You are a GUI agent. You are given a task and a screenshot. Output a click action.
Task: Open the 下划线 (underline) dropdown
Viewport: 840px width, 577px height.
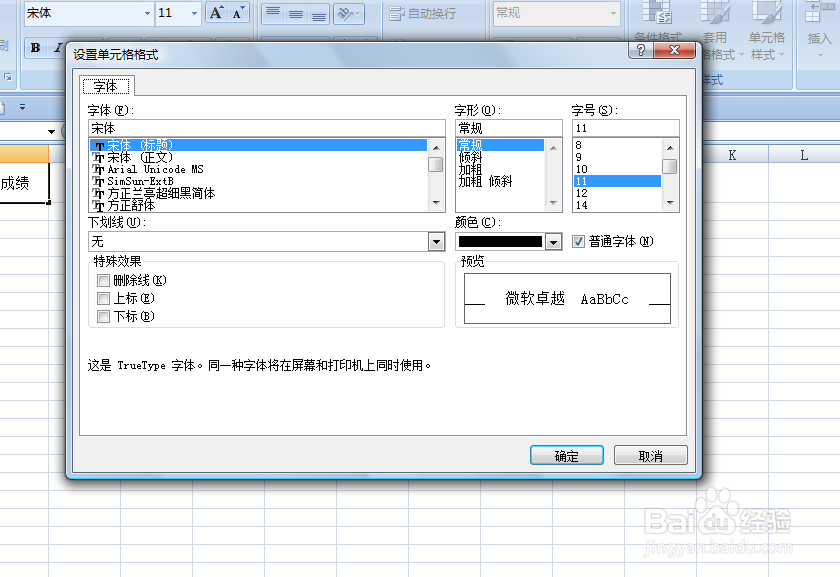[434, 241]
